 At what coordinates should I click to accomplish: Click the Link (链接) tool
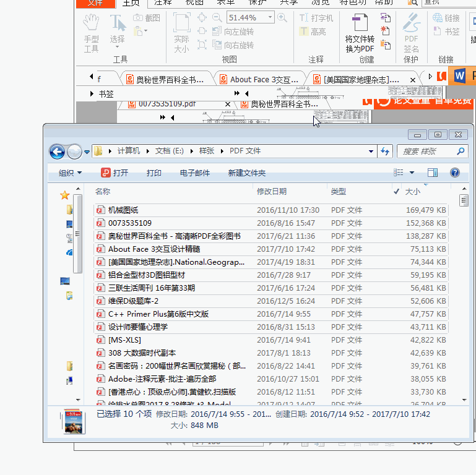pos(446,18)
